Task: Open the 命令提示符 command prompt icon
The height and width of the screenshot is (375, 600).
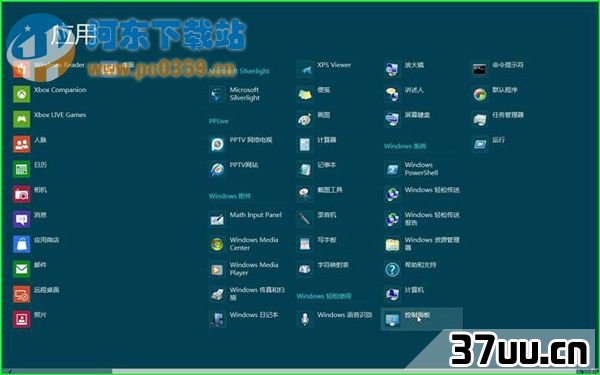Action: tap(480, 69)
